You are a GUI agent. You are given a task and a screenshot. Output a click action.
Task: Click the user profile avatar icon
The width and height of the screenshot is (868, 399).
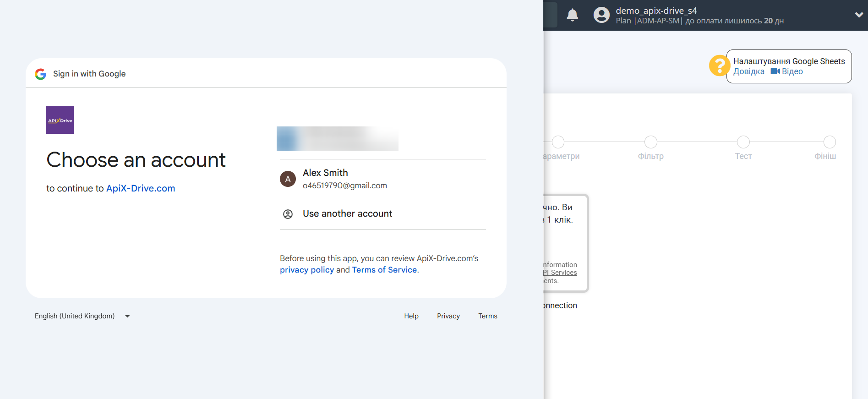click(601, 15)
